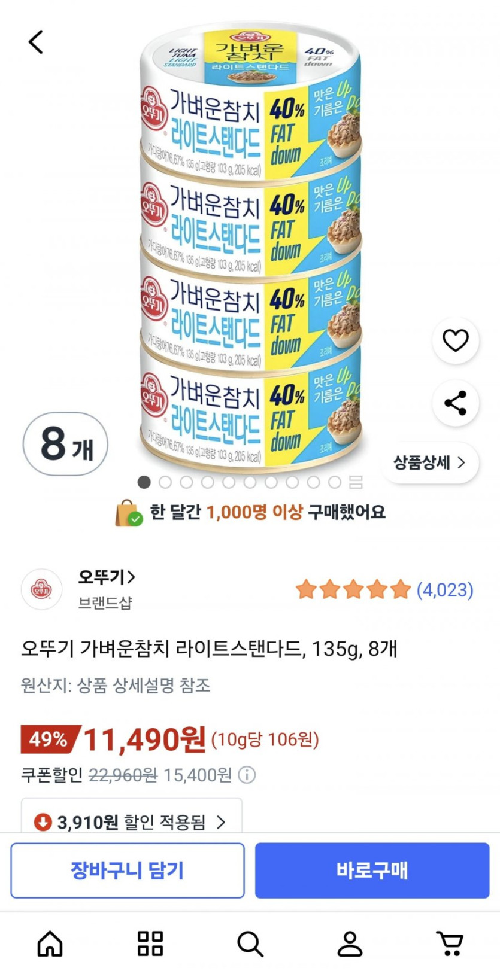500x980 pixels.
Task: Tap the heart wishlist icon
Action: (x=455, y=340)
